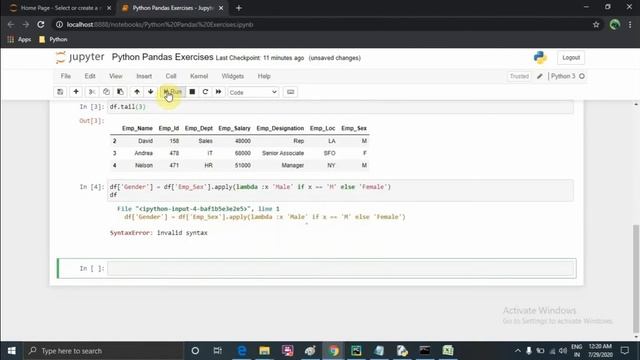The height and width of the screenshot is (360, 640).
Task: Click the Emp_Salary column header
Action: pyautogui.click(x=234, y=128)
